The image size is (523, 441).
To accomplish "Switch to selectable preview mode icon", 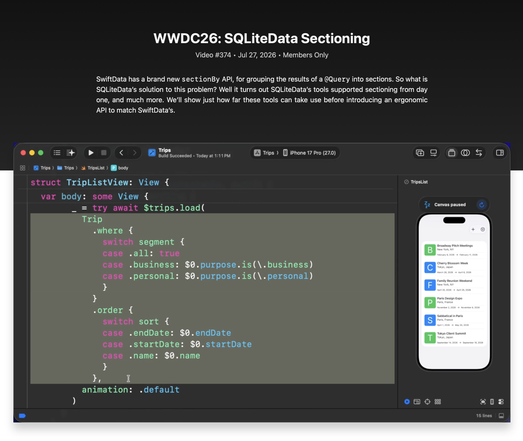I will [x=417, y=402].
